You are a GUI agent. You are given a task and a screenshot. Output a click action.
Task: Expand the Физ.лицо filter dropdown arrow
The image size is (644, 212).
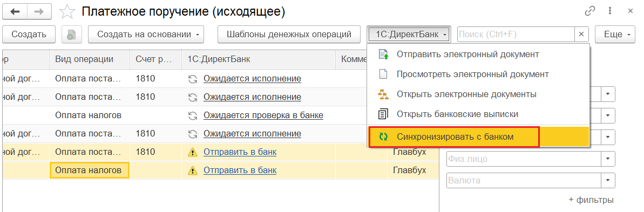click(608, 158)
